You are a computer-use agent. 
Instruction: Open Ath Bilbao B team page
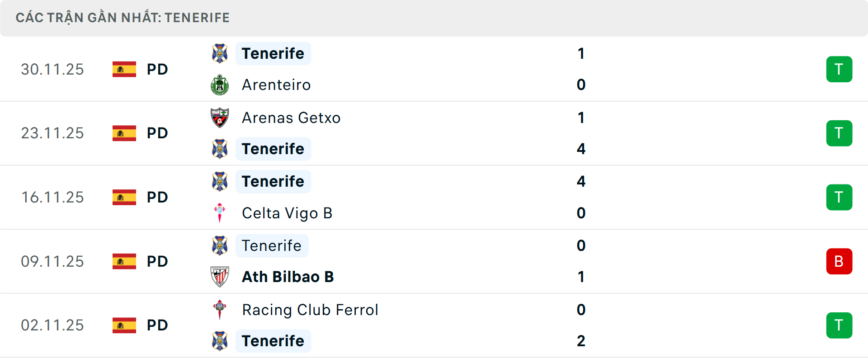(288, 277)
